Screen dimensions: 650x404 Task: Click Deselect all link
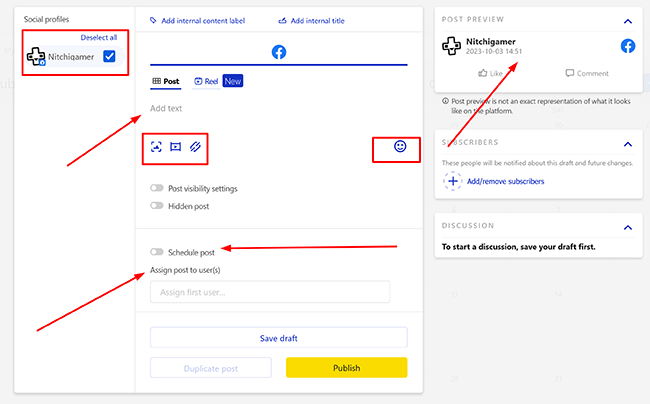coord(99,37)
